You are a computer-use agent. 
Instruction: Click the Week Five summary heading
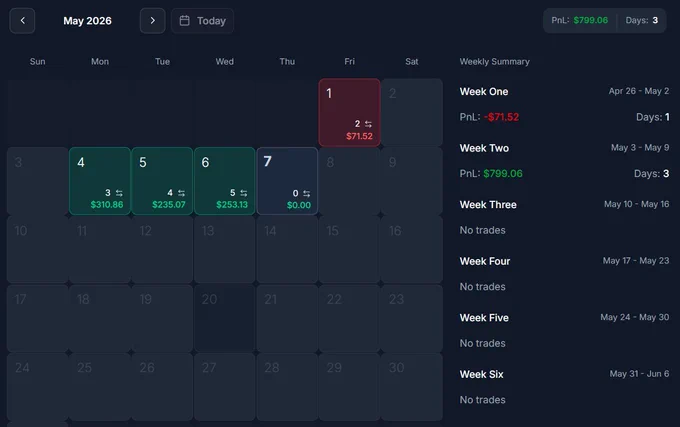tap(484, 318)
